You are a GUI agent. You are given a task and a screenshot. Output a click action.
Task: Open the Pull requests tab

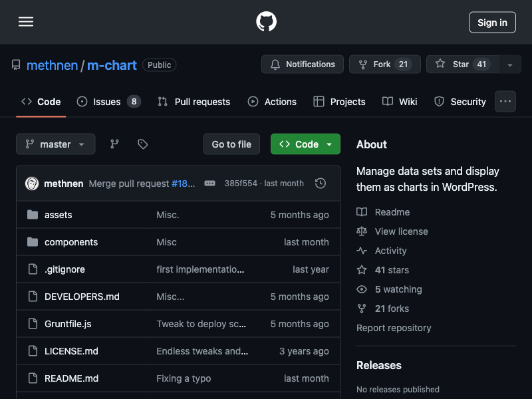click(x=194, y=102)
